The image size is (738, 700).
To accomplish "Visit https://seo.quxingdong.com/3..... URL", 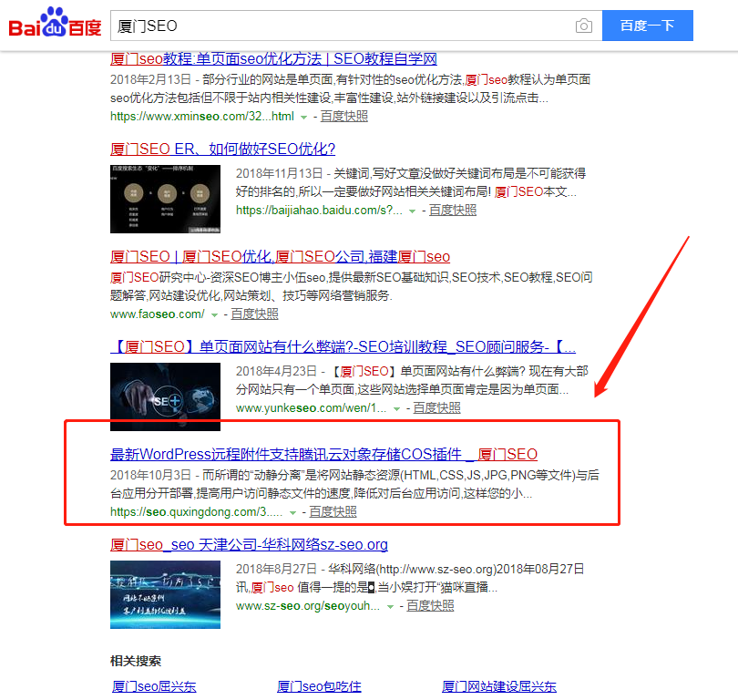I will click(x=196, y=511).
